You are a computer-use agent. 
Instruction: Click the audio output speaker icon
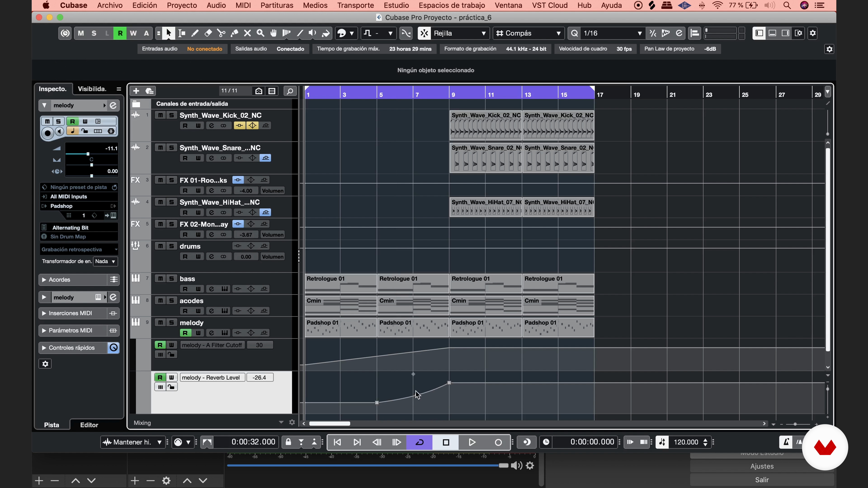point(517,465)
